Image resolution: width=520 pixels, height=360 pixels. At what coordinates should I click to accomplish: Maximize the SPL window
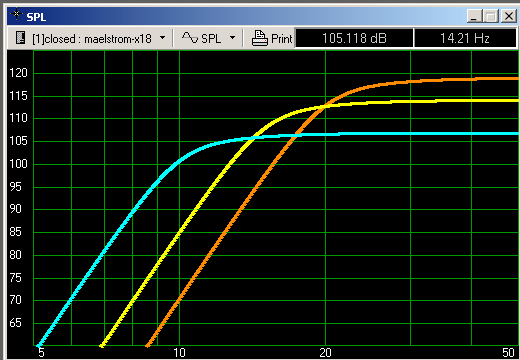pyautogui.click(x=491, y=16)
